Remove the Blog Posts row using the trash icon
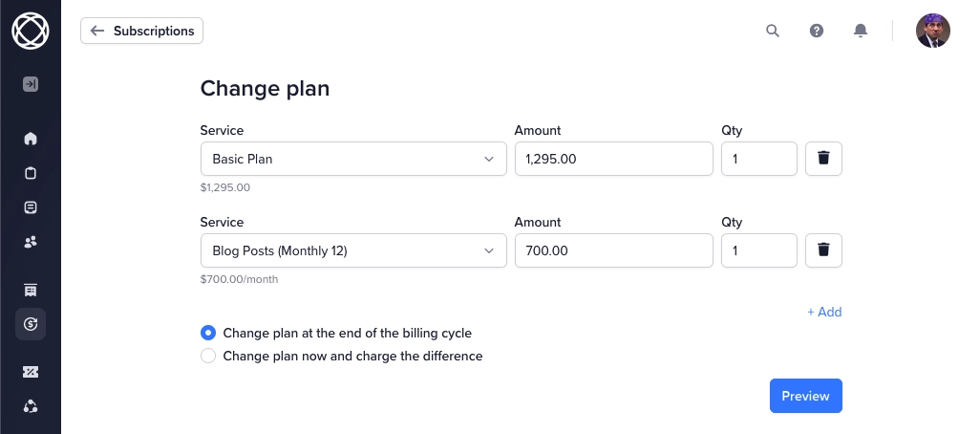The height and width of the screenshot is (434, 980). (823, 250)
